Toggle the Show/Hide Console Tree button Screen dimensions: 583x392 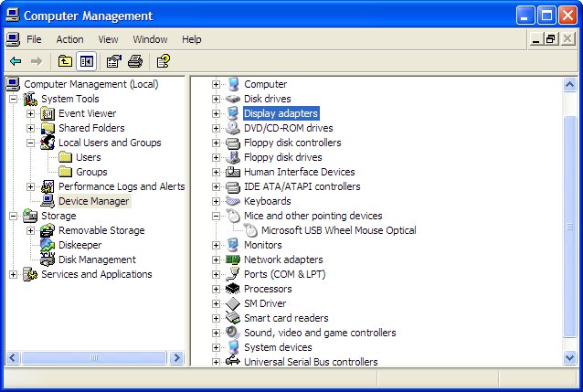pos(86,61)
